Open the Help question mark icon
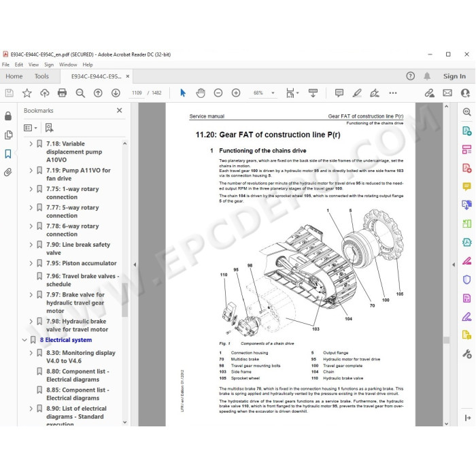The width and height of the screenshot is (476, 476). [x=411, y=76]
